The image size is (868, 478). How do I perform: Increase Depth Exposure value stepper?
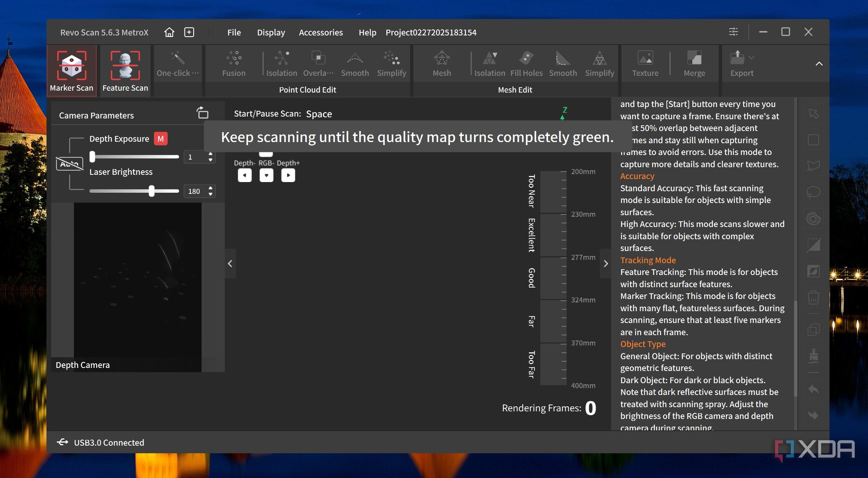pyautogui.click(x=210, y=154)
